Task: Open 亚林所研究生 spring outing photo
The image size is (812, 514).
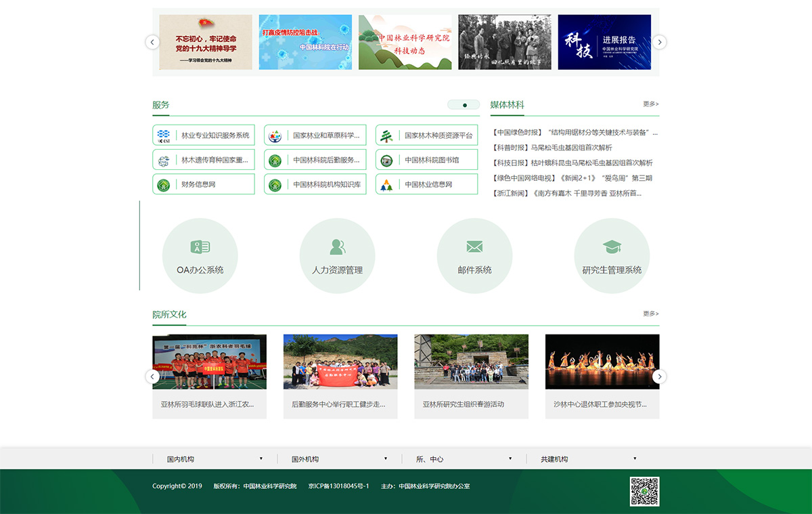Action: point(472,362)
